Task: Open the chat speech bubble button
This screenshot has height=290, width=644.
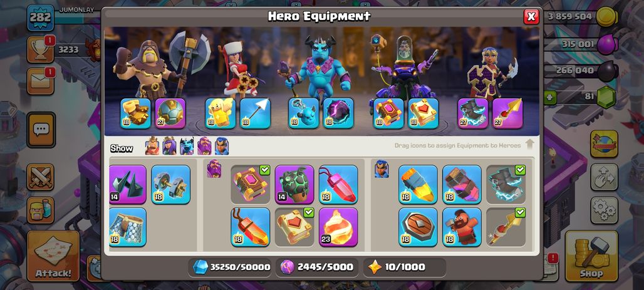Action: pos(41,130)
